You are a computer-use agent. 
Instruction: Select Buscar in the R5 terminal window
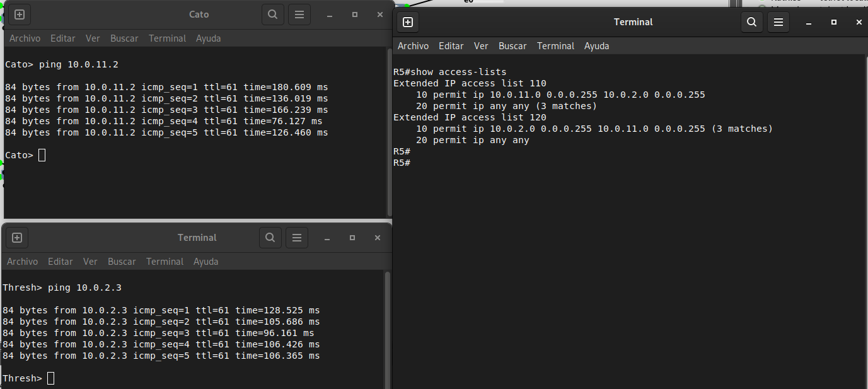[x=512, y=46]
